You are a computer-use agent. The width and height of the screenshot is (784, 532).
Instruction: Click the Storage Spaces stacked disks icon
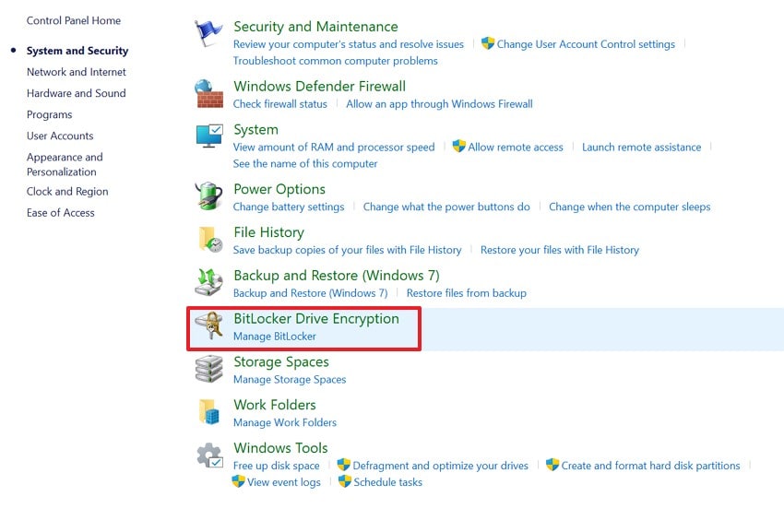click(x=209, y=369)
